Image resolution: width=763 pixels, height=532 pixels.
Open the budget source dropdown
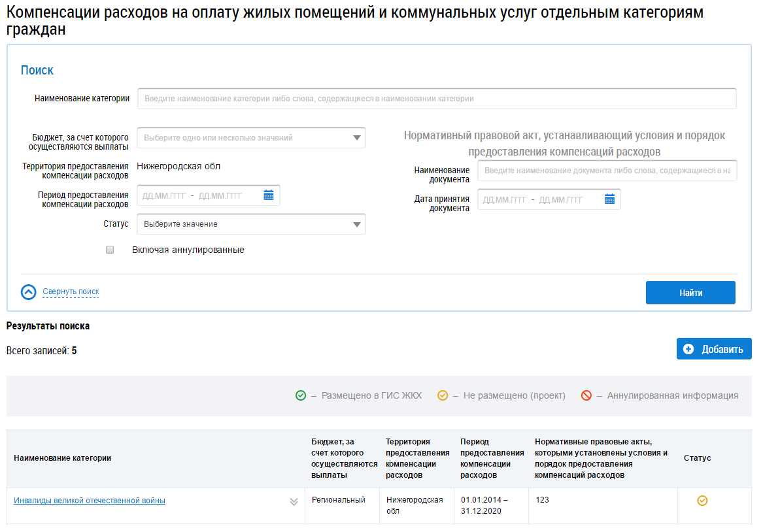[x=251, y=138]
